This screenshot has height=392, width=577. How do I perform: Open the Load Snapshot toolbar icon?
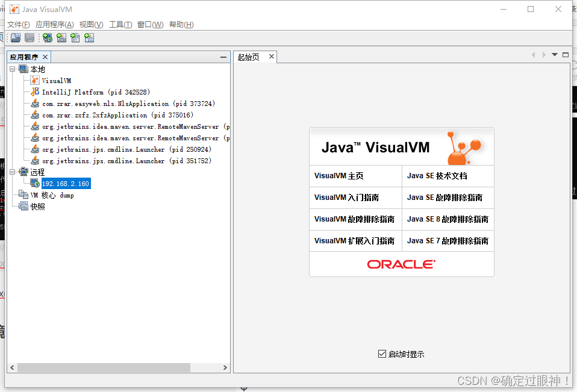coord(16,37)
